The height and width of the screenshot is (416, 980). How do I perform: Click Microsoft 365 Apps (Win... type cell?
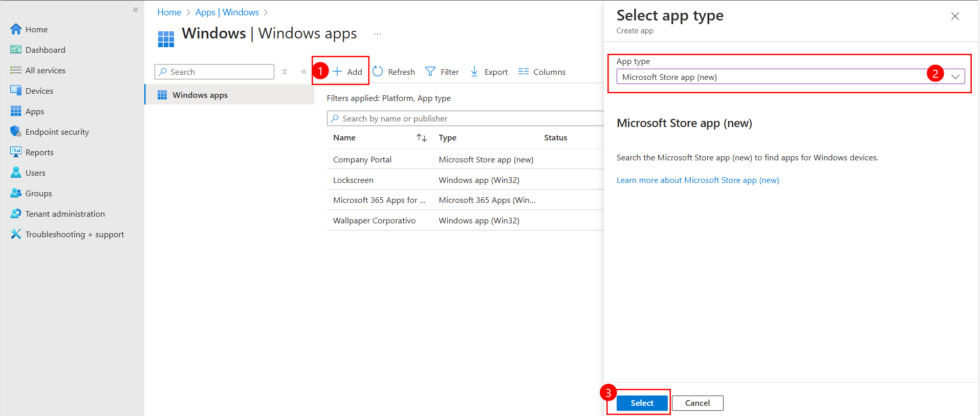coord(487,200)
